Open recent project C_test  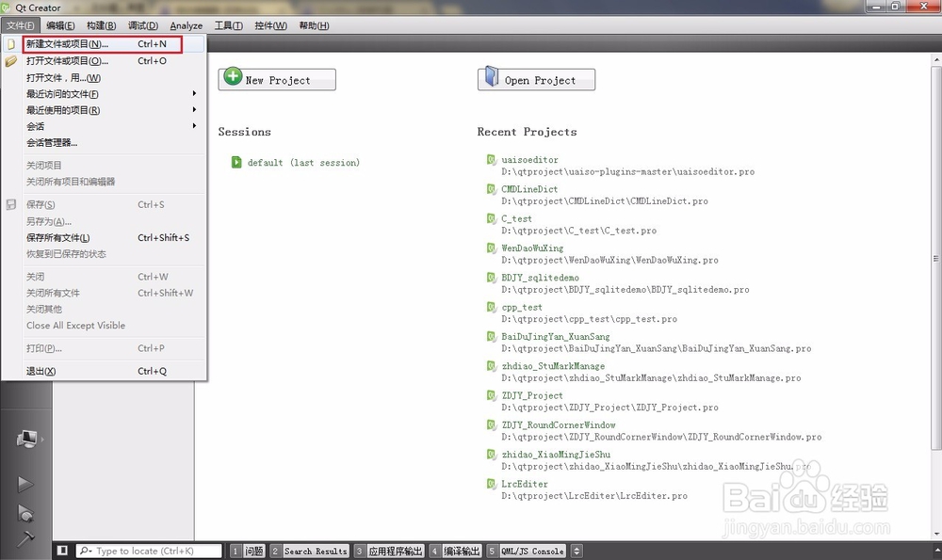[x=516, y=218]
